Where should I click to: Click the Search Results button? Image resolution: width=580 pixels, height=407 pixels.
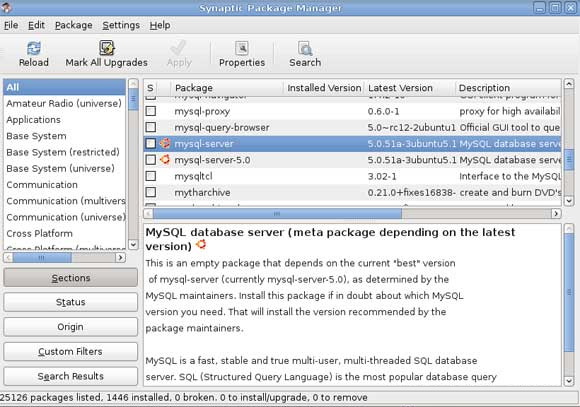[x=70, y=376]
